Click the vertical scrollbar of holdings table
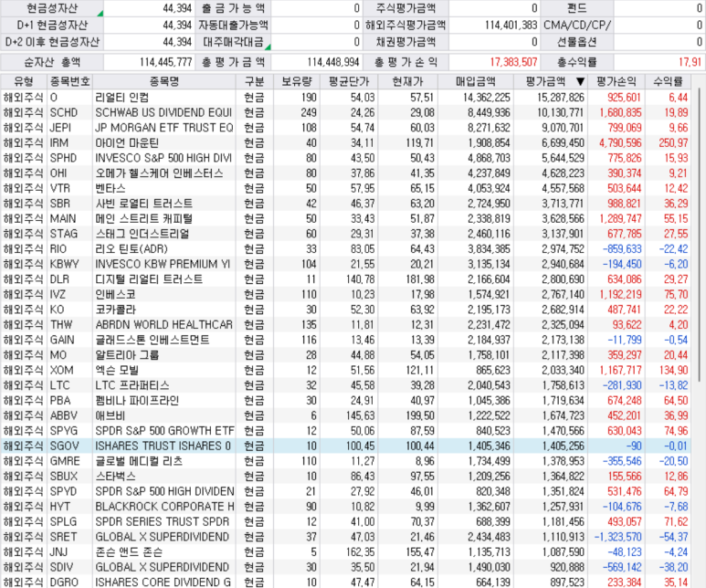706x588 pixels. pyautogui.click(x=699, y=234)
